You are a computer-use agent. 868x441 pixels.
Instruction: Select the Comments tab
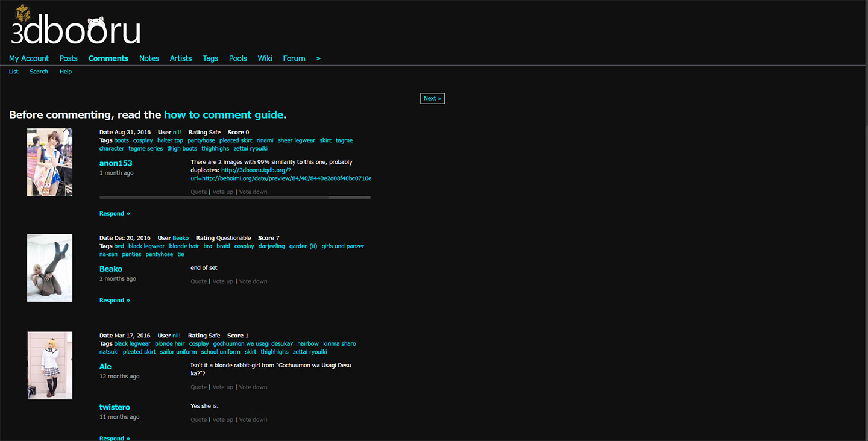point(108,58)
